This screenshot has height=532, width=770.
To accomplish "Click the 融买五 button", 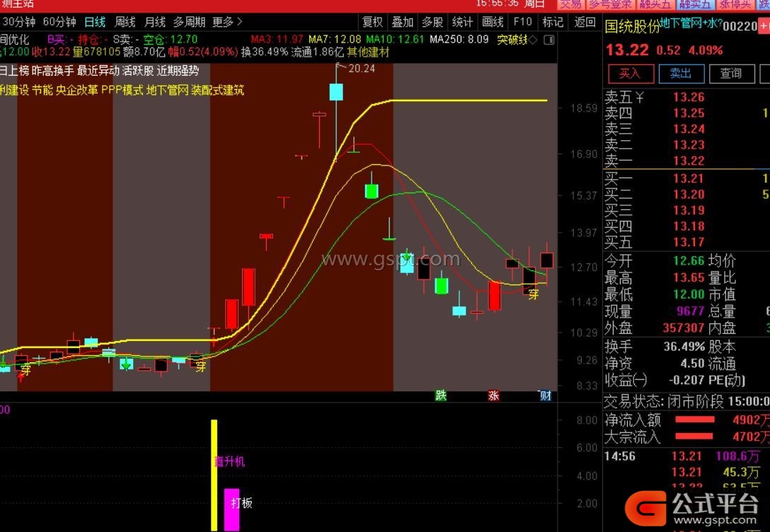I will (x=655, y=4).
